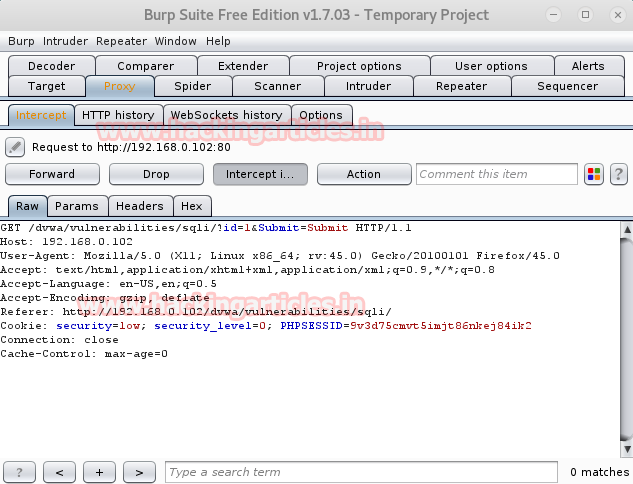Click the plus search options button
Screen dimensions: 633x484
99,472
